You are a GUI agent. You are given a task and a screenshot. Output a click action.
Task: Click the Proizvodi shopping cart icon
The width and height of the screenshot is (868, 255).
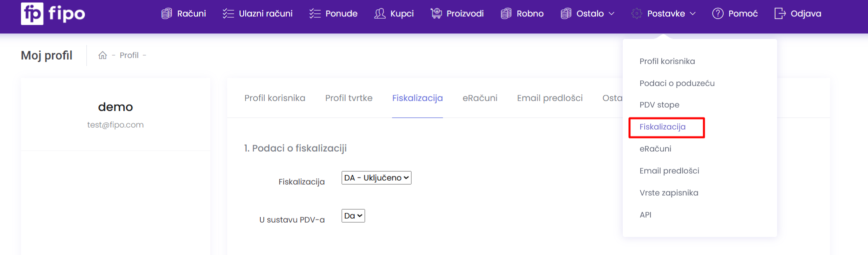coord(436,13)
